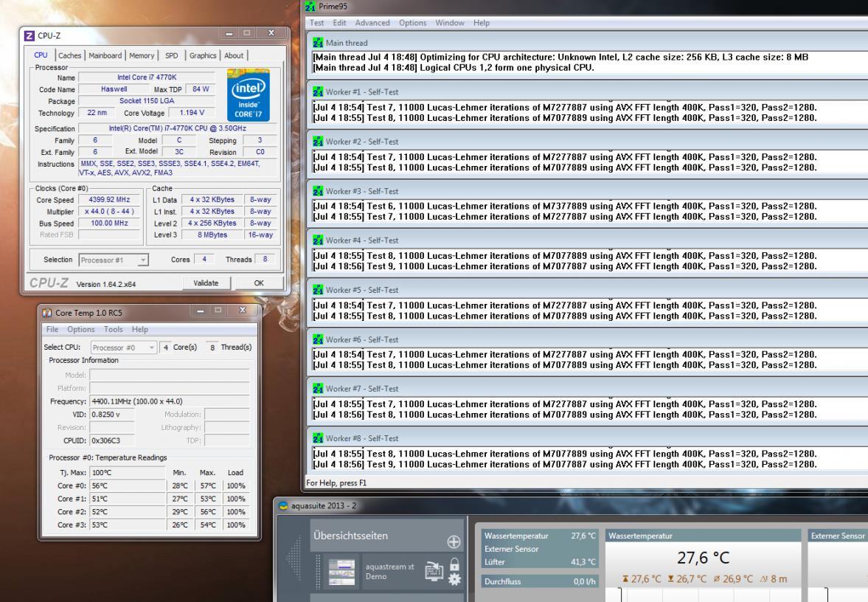Image resolution: width=868 pixels, height=602 pixels.
Task: Click the OK button in CPU-Z
Action: click(259, 283)
